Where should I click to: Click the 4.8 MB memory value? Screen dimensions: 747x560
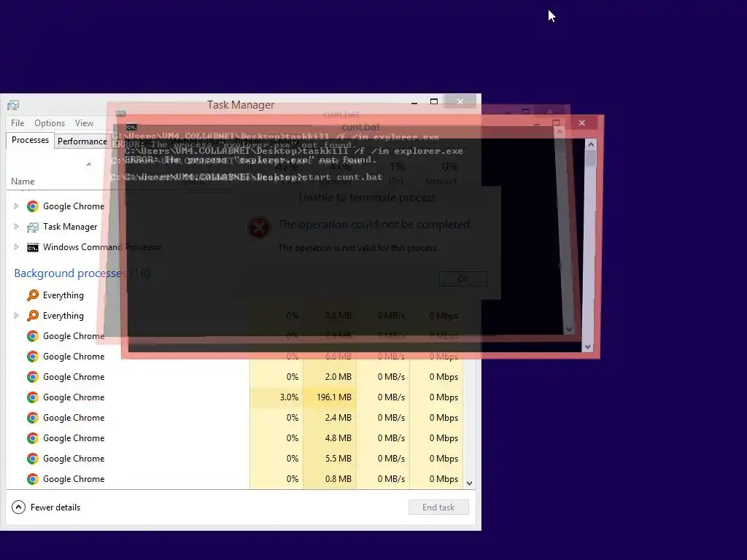(338, 438)
